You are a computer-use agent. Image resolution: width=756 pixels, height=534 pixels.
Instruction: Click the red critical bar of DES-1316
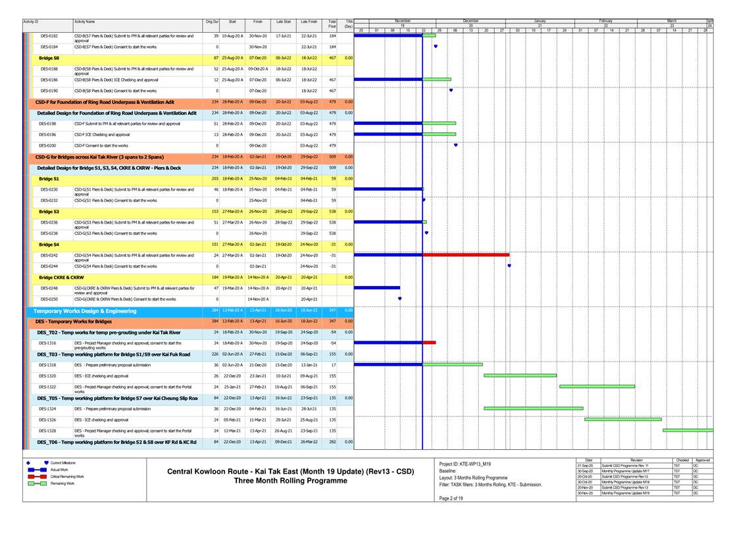[429, 342]
